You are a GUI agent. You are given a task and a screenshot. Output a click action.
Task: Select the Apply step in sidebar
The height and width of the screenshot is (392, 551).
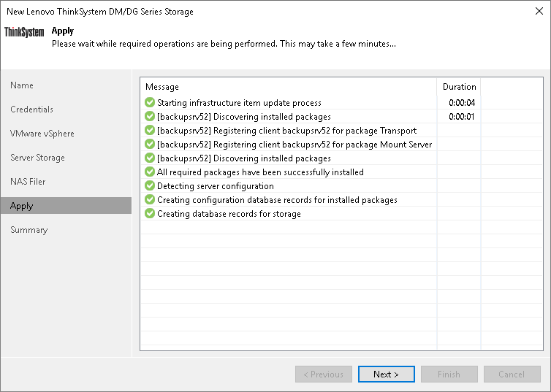[66, 206]
